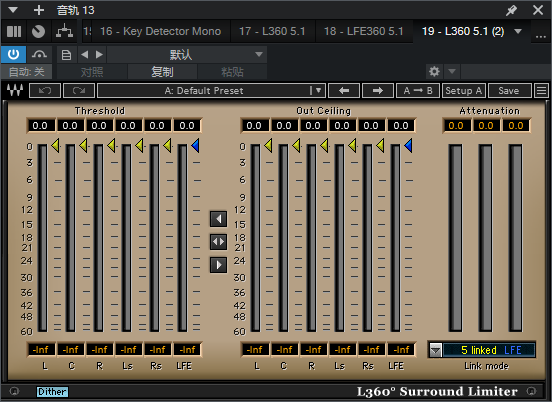Click the right-pointing link arrow button

tap(218, 265)
